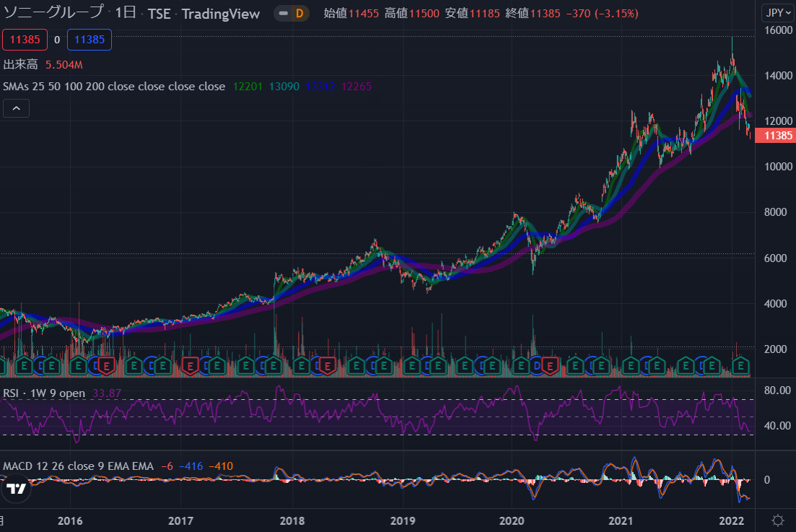The image size is (796, 532).
Task: Click the 0 label on MACD axis
Action: [767, 480]
